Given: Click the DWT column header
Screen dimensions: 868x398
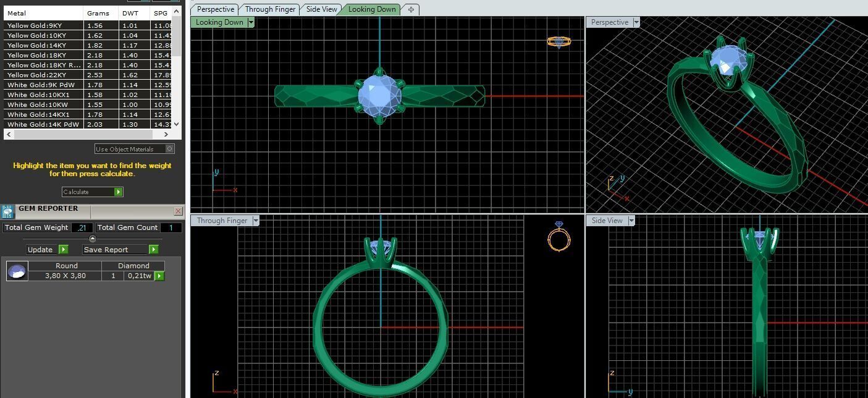Looking at the screenshot, I should (134, 13).
